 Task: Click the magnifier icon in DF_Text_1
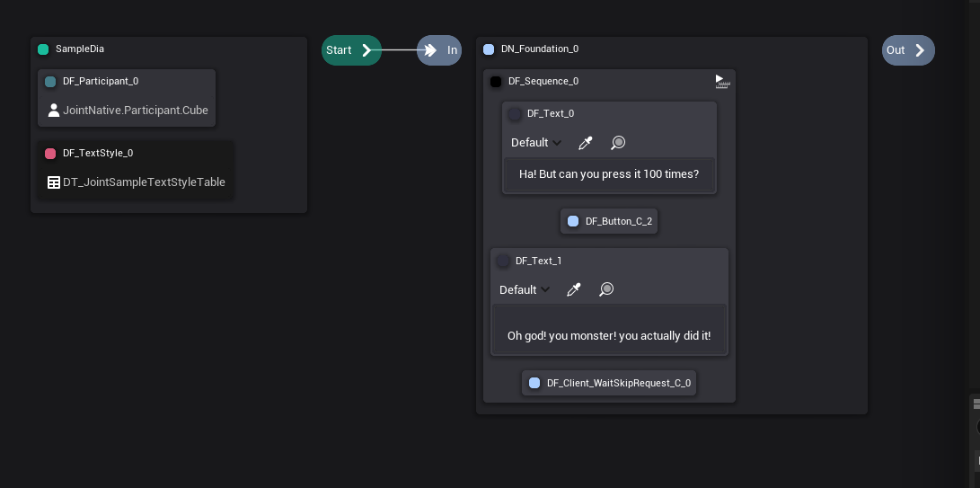606,289
